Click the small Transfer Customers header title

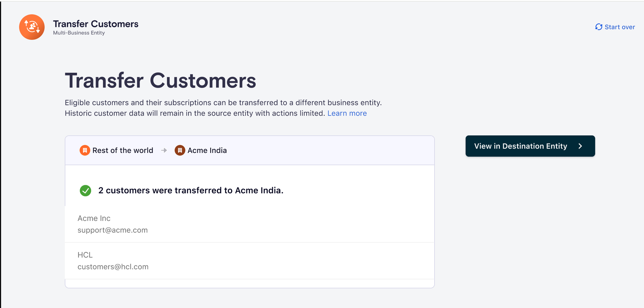[96, 24]
